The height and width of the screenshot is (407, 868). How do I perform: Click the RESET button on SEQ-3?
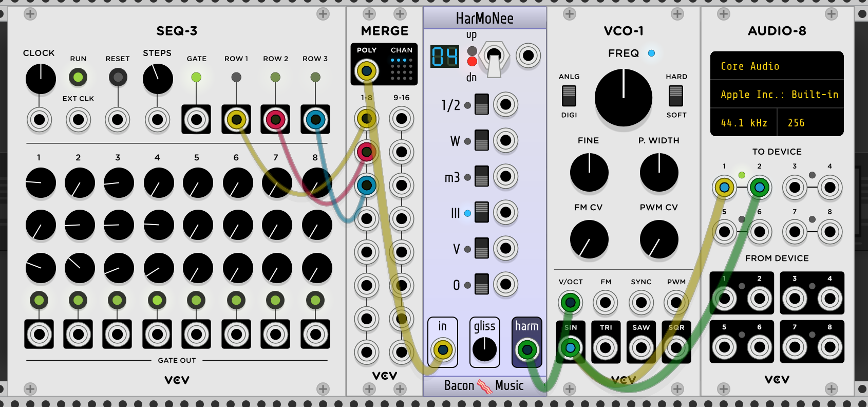pos(118,78)
